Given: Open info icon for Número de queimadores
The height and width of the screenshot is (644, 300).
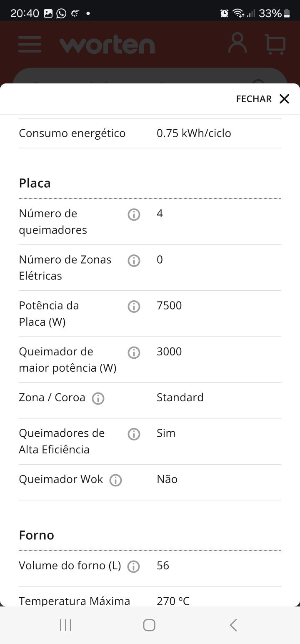Looking at the screenshot, I should (x=134, y=215).
